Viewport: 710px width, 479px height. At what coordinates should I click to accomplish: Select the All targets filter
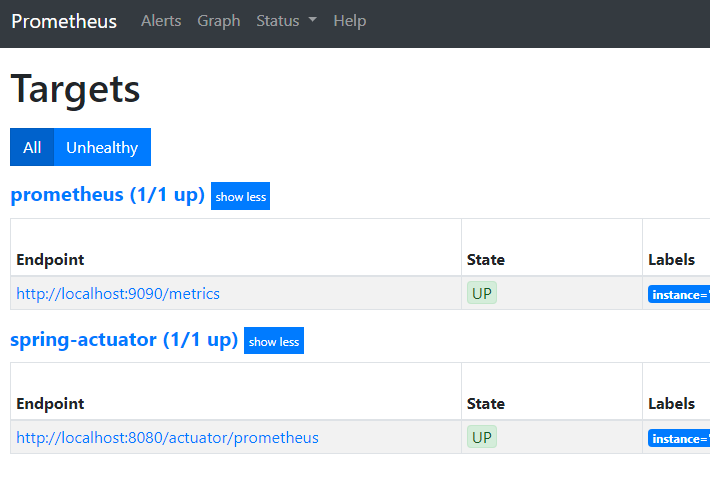pyautogui.click(x=32, y=147)
